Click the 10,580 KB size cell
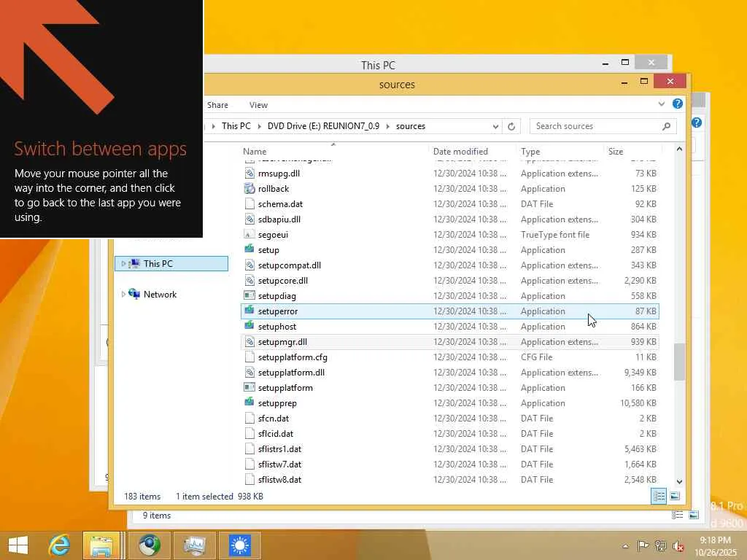This screenshot has height=560, width=747. pyautogui.click(x=638, y=402)
